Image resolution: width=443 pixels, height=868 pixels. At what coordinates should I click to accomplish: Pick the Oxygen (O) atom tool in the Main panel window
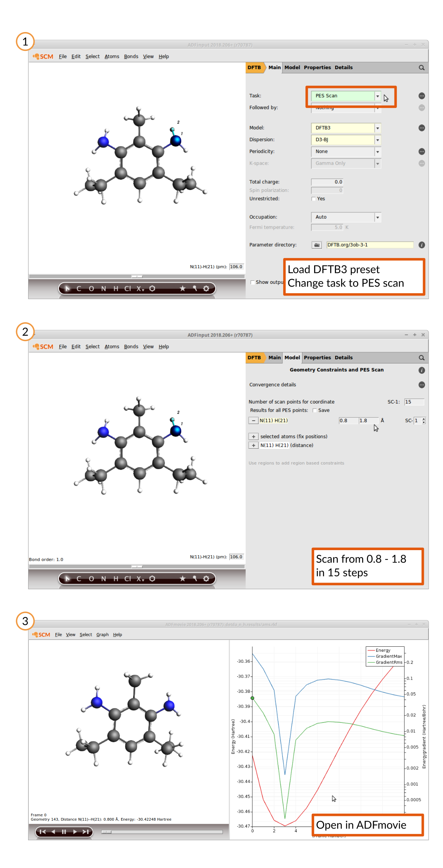click(x=91, y=289)
